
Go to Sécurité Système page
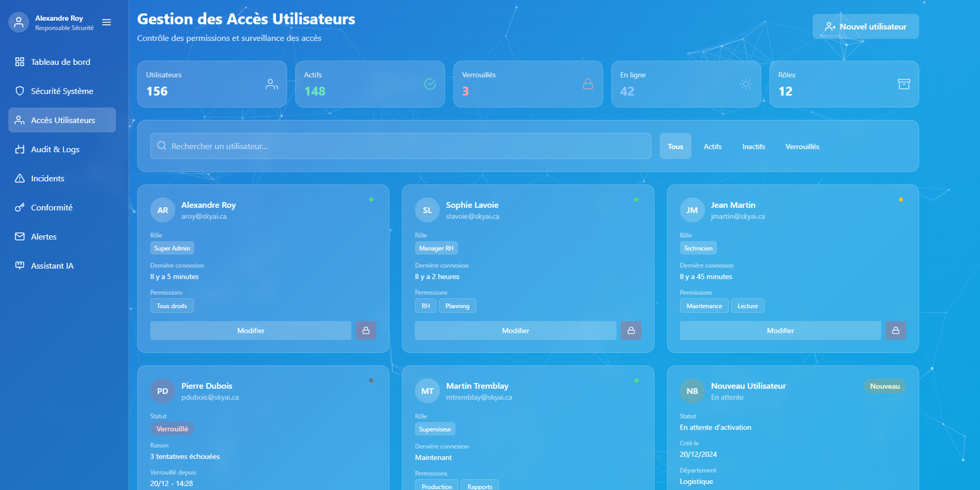[x=62, y=91]
